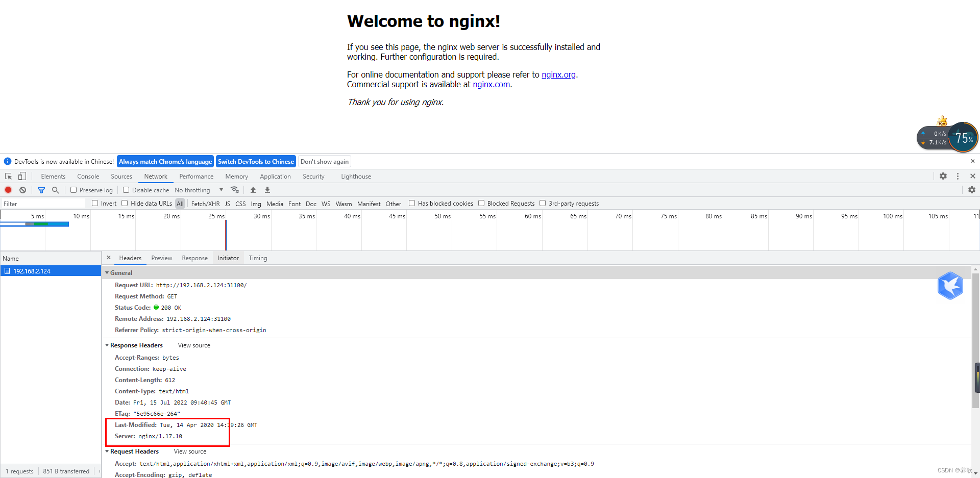980x478 pixels.
Task: Filter requests by Img type
Action: [x=256, y=204]
